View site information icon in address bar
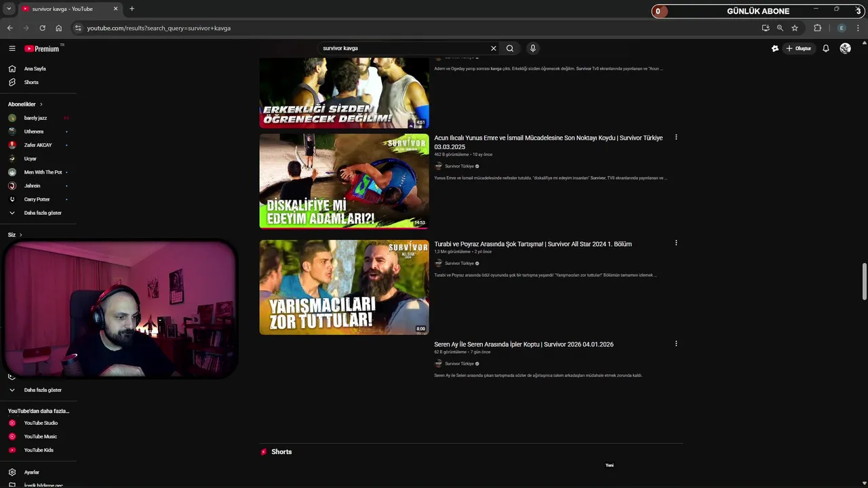 [78, 28]
